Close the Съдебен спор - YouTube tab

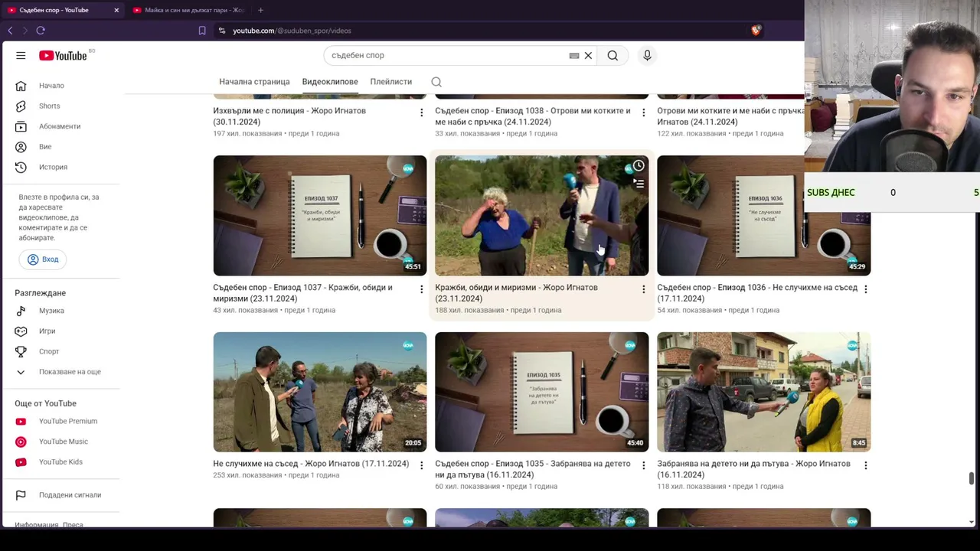(116, 10)
